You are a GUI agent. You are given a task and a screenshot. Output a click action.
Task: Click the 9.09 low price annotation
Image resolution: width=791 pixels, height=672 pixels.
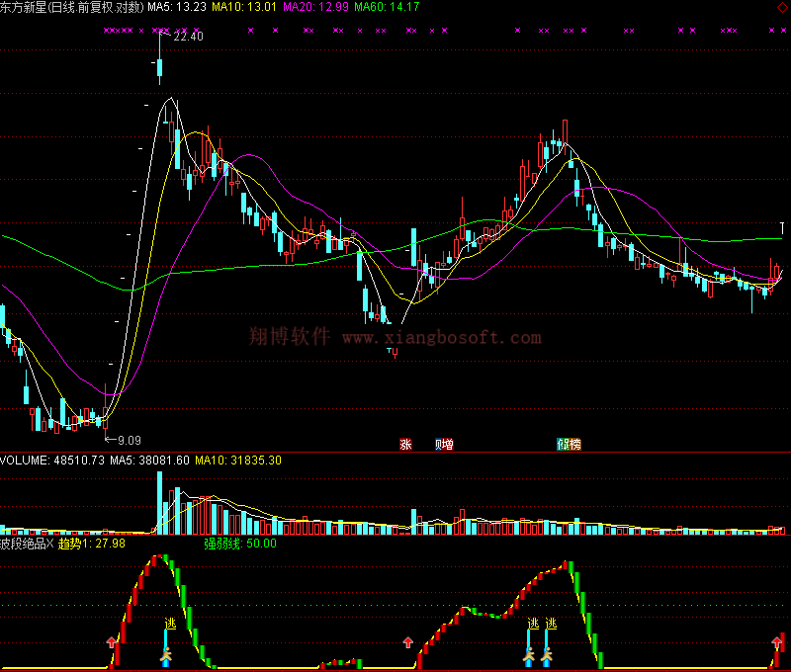pyautogui.click(x=128, y=440)
